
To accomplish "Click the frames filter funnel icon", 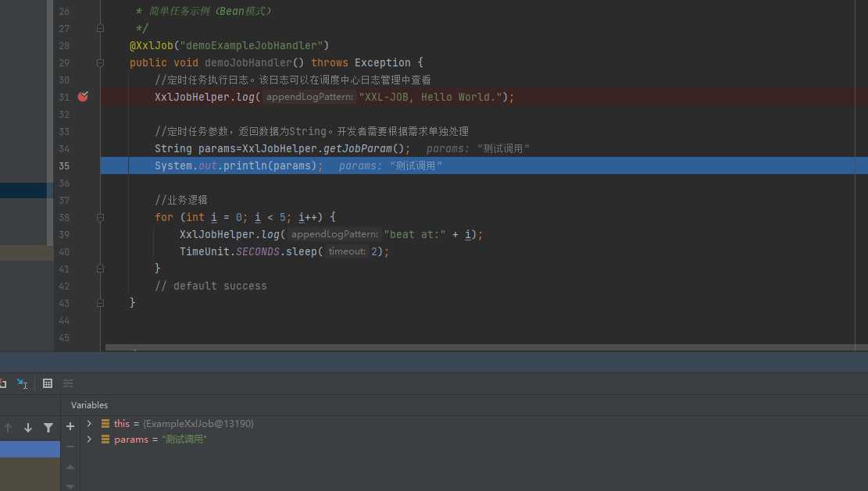I will (x=48, y=428).
